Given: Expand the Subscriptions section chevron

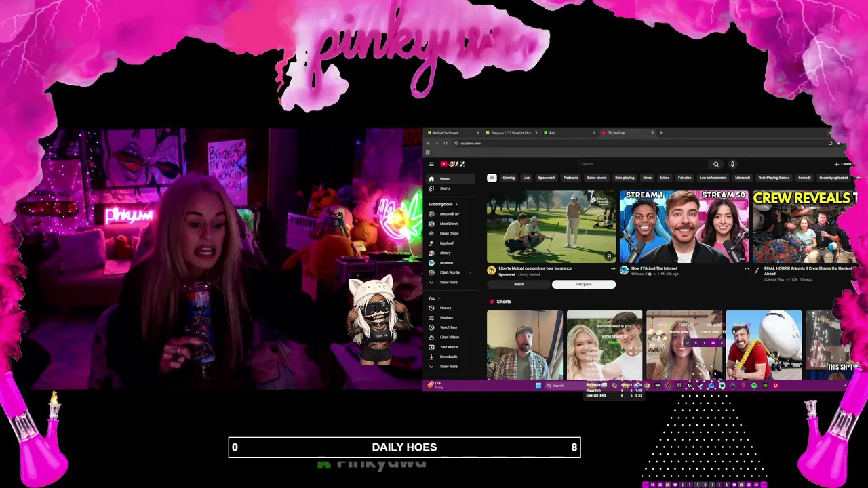Looking at the screenshot, I should click(x=456, y=204).
